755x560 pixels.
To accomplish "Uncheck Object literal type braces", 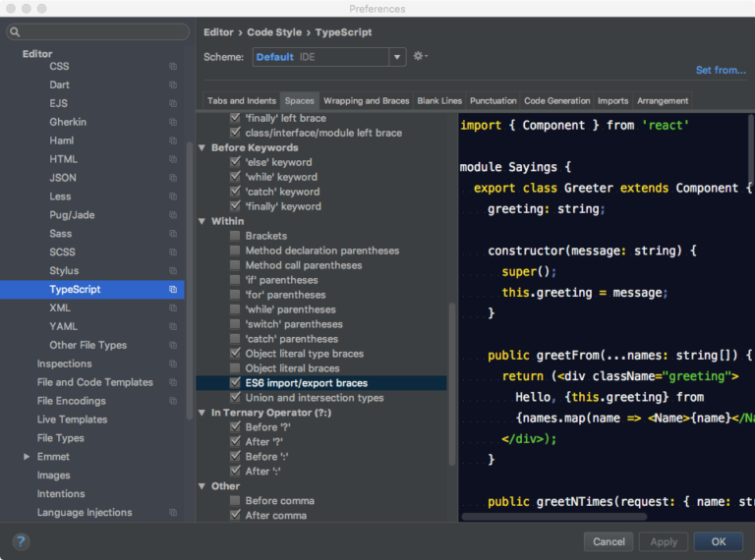I will (x=235, y=353).
